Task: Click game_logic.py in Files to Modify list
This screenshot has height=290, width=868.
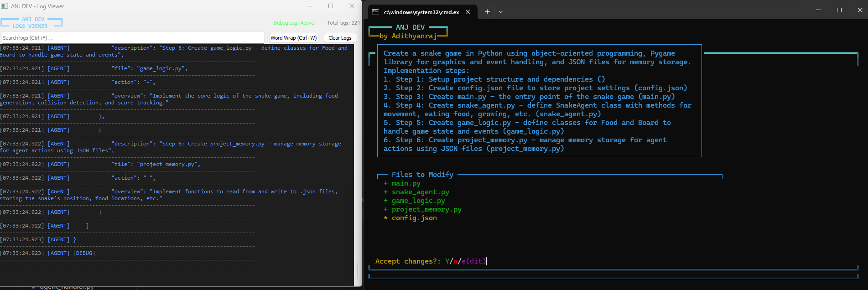Action: point(418,201)
